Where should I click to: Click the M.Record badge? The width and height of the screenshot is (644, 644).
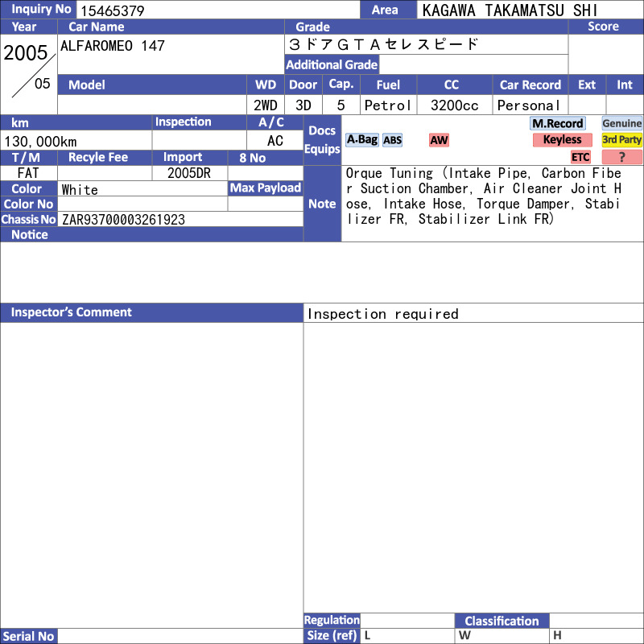[x=557, y=123]
